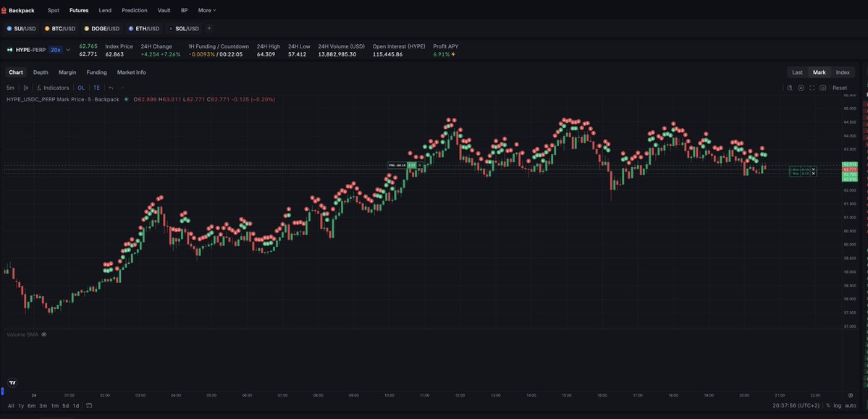The height and width of the screenshot is (419, 868).
Task: Toggle log scale on price axis
Action: (x=837, y=406)
